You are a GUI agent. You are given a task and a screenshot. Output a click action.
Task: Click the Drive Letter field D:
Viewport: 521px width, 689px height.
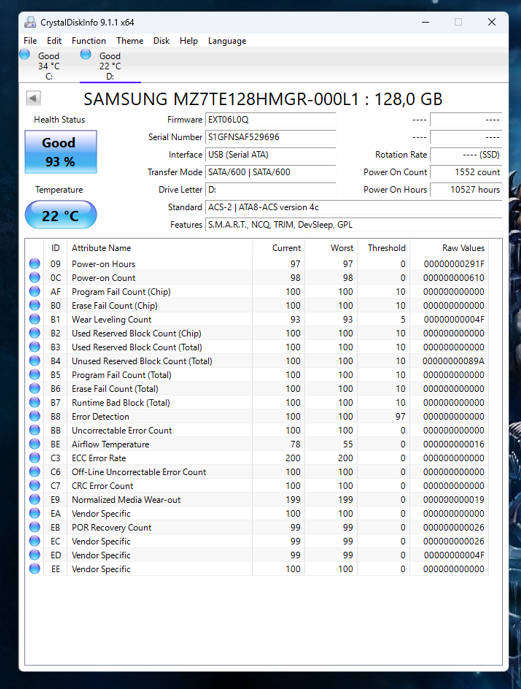coord(271,190)
